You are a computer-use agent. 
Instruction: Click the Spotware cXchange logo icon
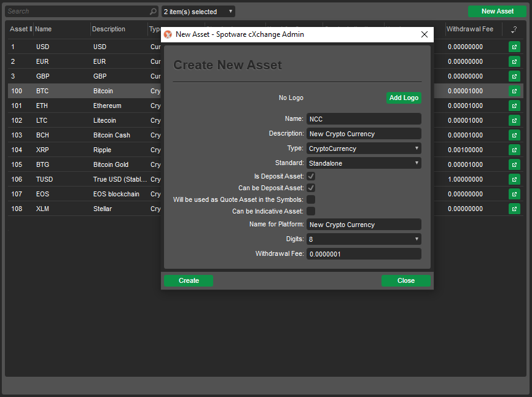tap(168, 34)
